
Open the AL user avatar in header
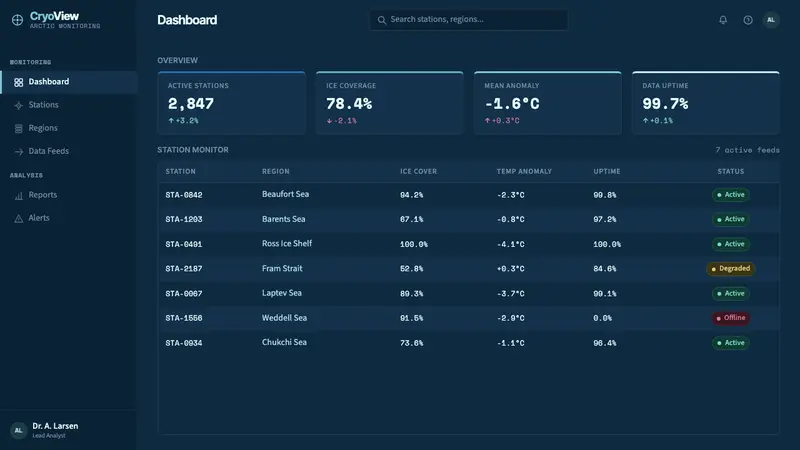point(771,20)
